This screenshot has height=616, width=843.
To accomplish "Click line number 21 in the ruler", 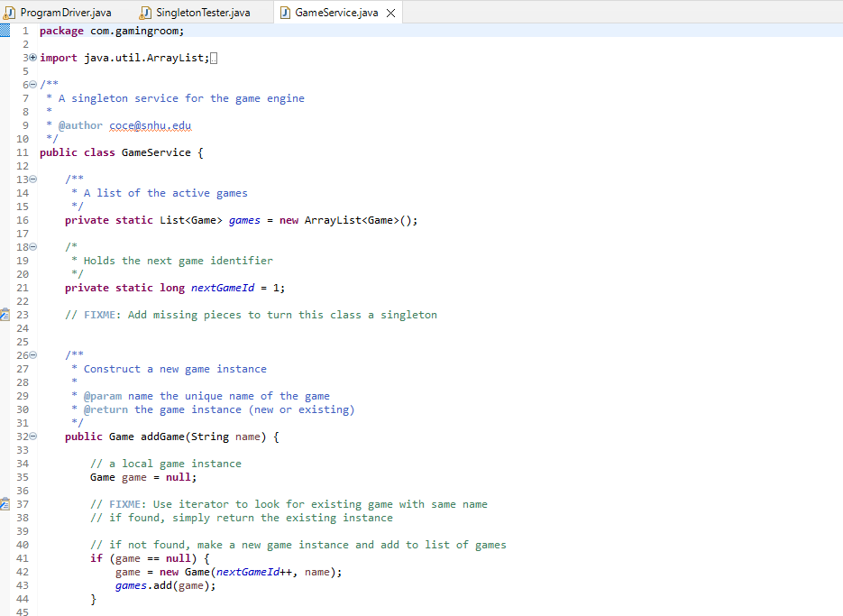I will click(x=23, y=287).
